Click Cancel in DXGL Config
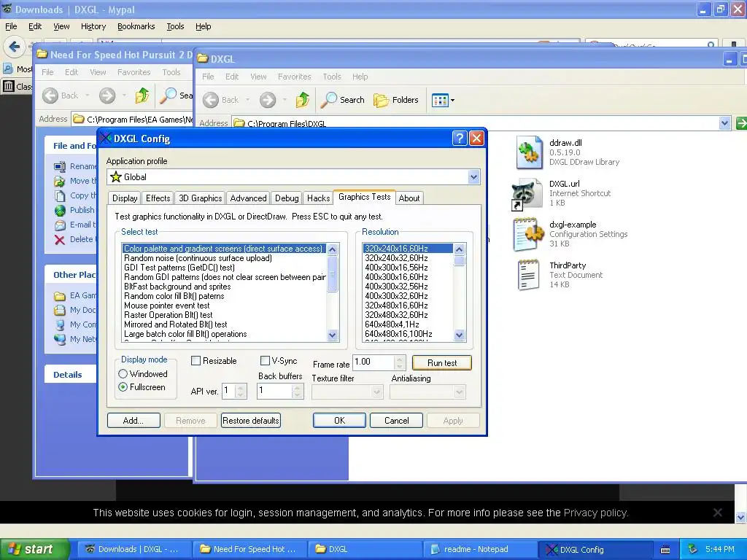The height and width of the screenshot is (560, 747). [x=396, y=421]
